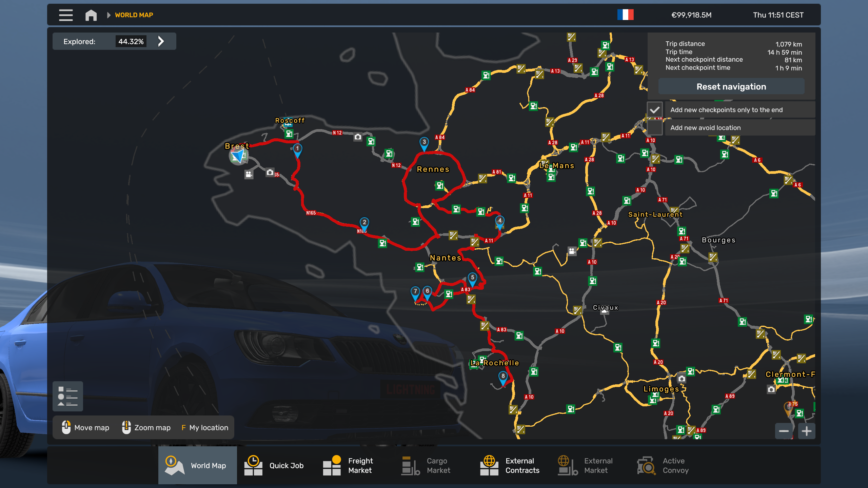Zoom in with the plus button
Image resolution: width=868 pixels, height=488 pixels.
click(x=807, y=431)
